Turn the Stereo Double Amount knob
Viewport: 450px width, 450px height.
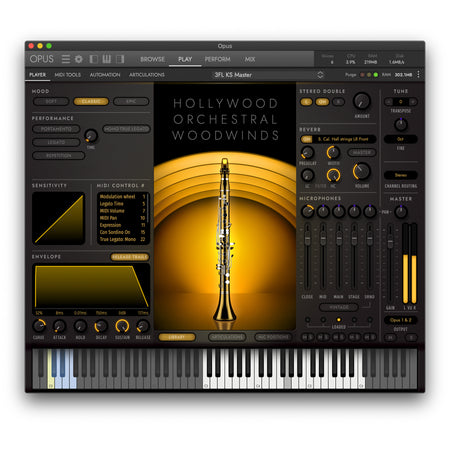[362, 101]
